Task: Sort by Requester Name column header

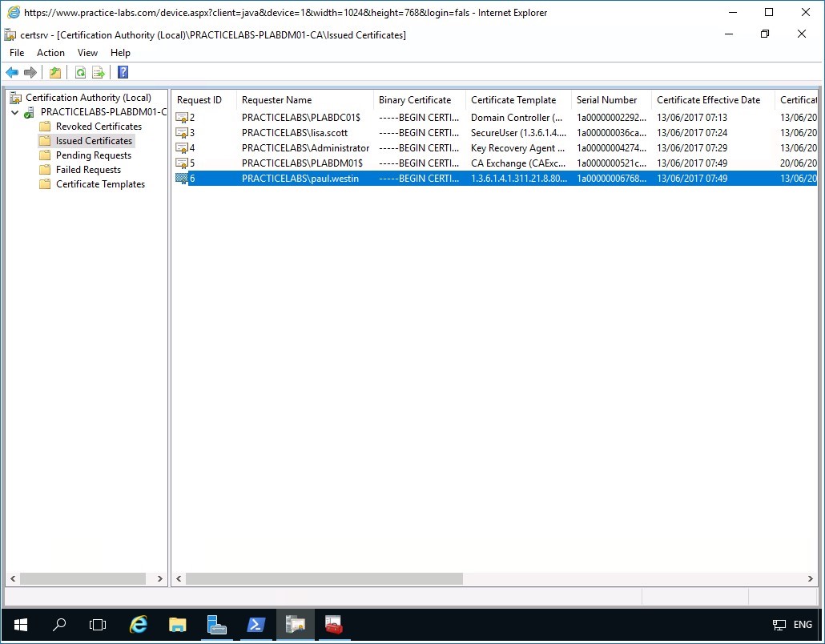Action: click(305, 100)
